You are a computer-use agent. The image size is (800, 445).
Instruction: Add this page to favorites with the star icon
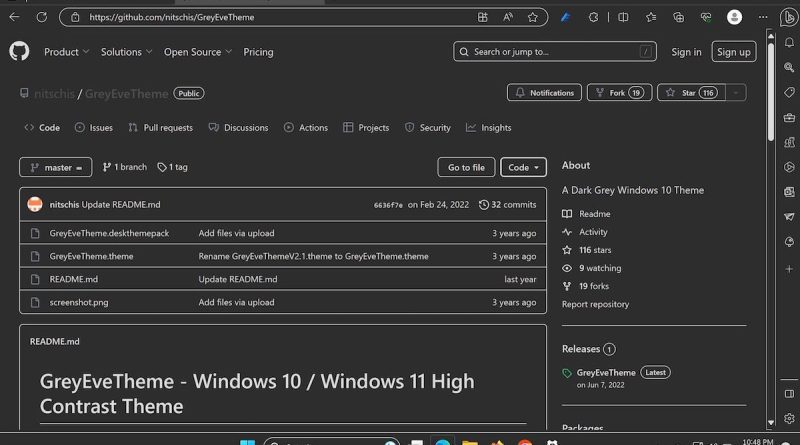coord(533,17)
